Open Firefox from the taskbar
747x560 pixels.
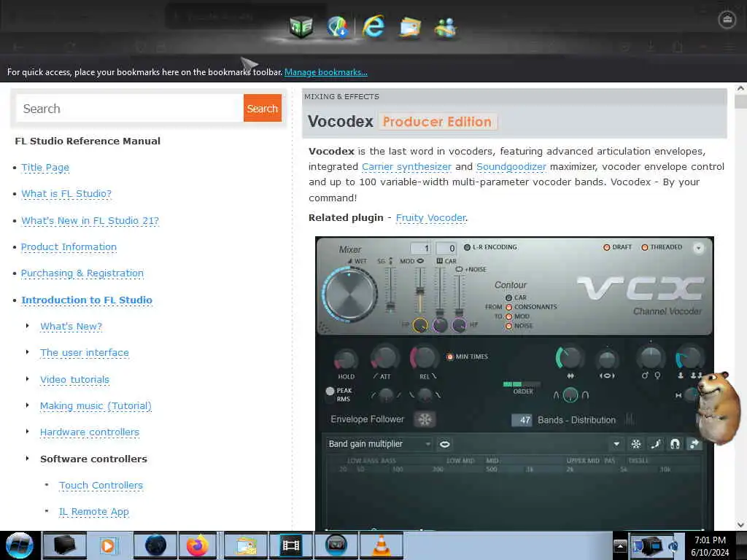[197, 545]
